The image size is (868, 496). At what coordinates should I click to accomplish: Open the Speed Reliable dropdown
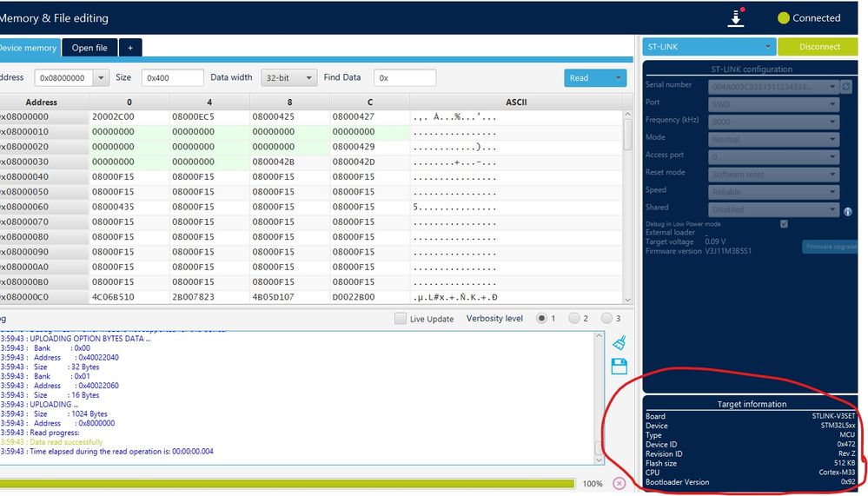(x=773, y=192)
